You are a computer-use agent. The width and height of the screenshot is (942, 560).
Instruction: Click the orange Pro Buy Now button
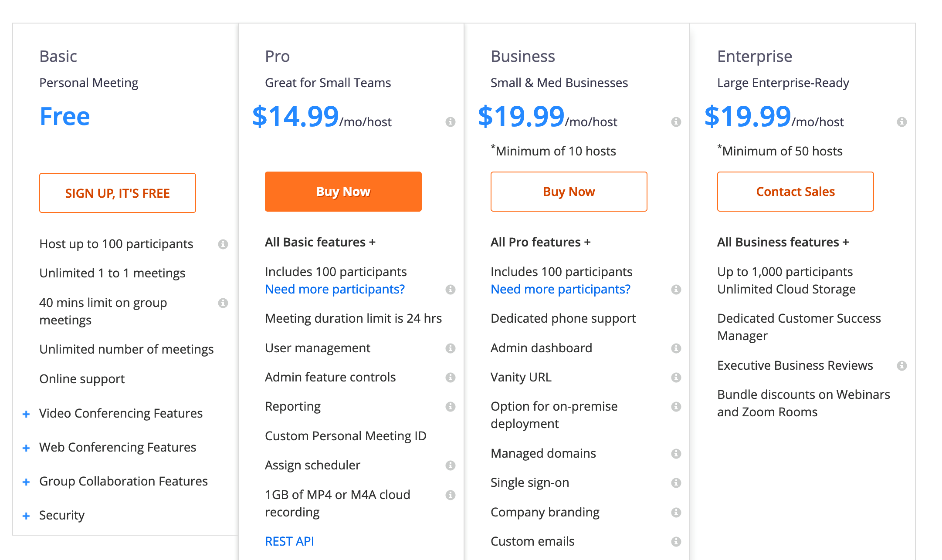click(x=343, y=192)
